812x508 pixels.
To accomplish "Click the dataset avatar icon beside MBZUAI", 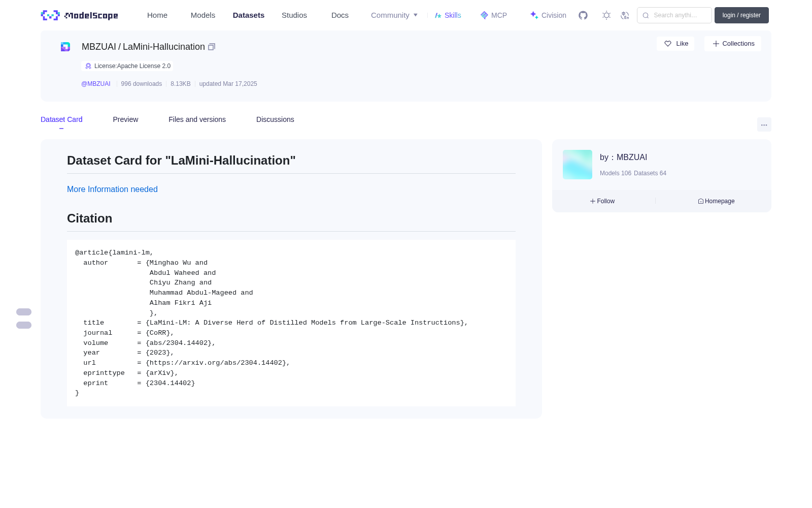I will pyautogui.click(x=65, y=47).
